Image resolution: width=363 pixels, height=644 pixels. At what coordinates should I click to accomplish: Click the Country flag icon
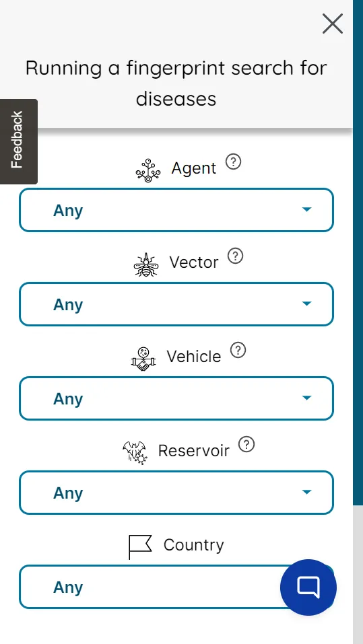pos(141,547)
